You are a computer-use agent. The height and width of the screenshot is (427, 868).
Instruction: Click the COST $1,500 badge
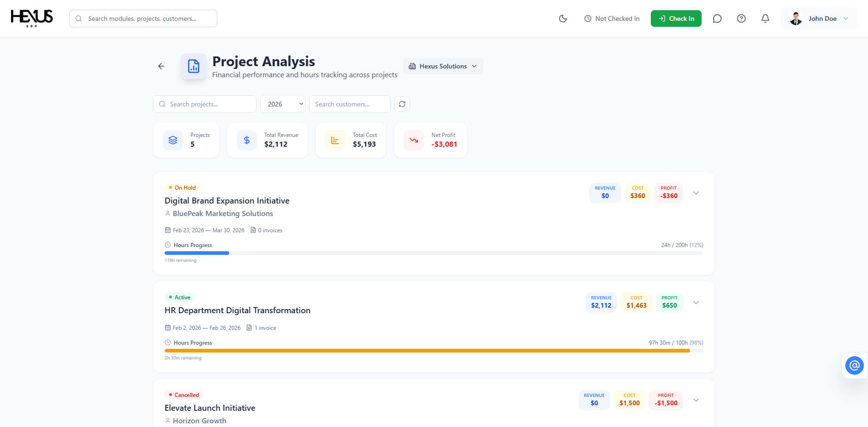[630, 400]
